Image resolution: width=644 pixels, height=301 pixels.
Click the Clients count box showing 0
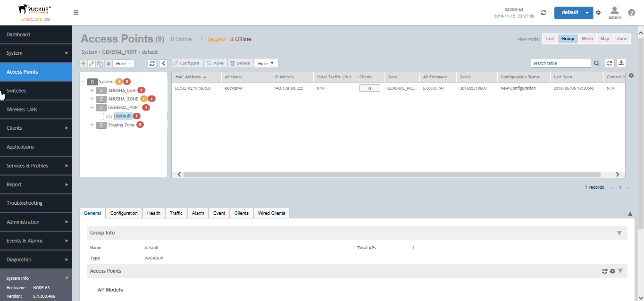pos(369,88)
